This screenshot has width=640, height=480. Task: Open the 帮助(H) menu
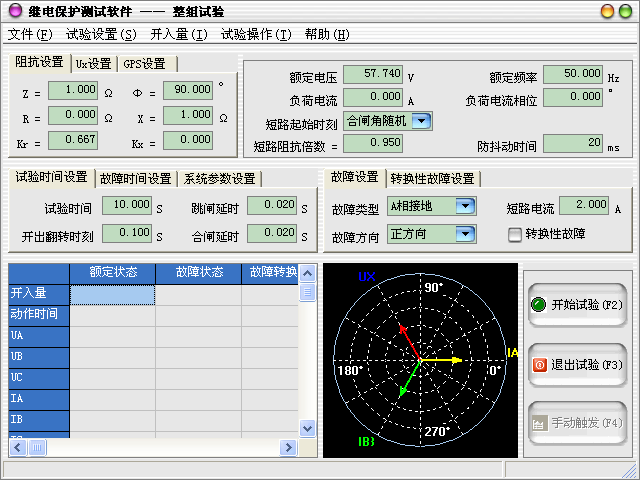click(327, 34)
